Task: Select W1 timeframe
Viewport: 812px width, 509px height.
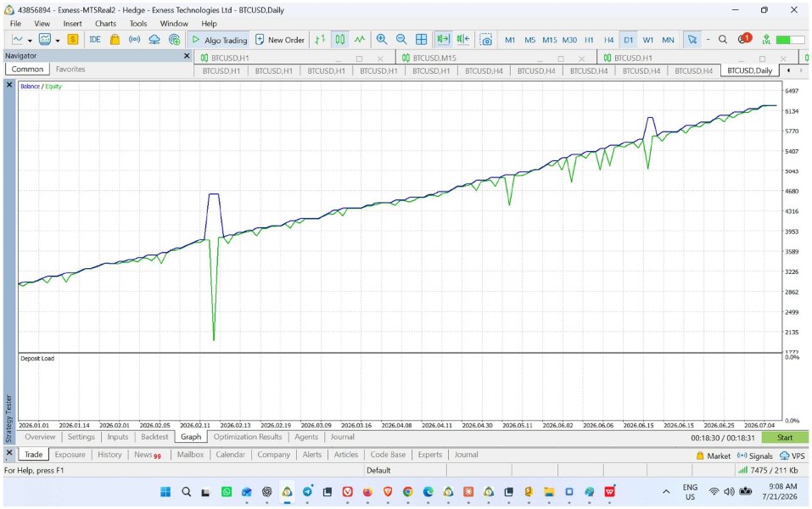Action: (648, 40)
